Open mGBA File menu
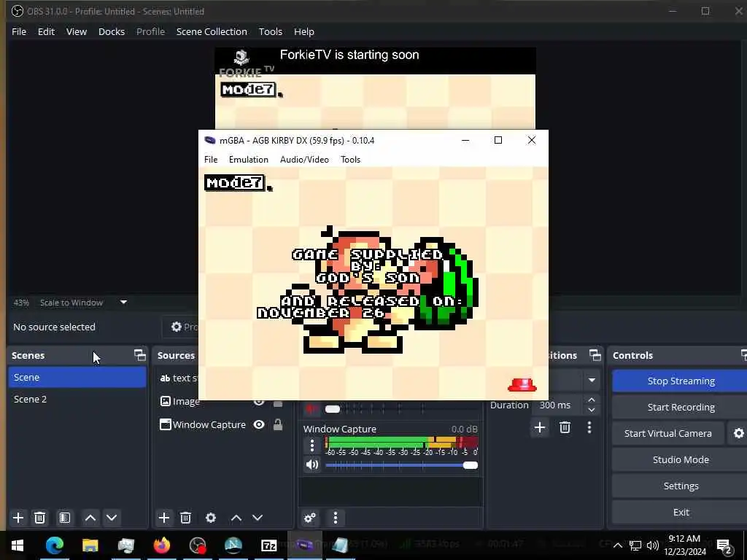 (x=211, y=160)
